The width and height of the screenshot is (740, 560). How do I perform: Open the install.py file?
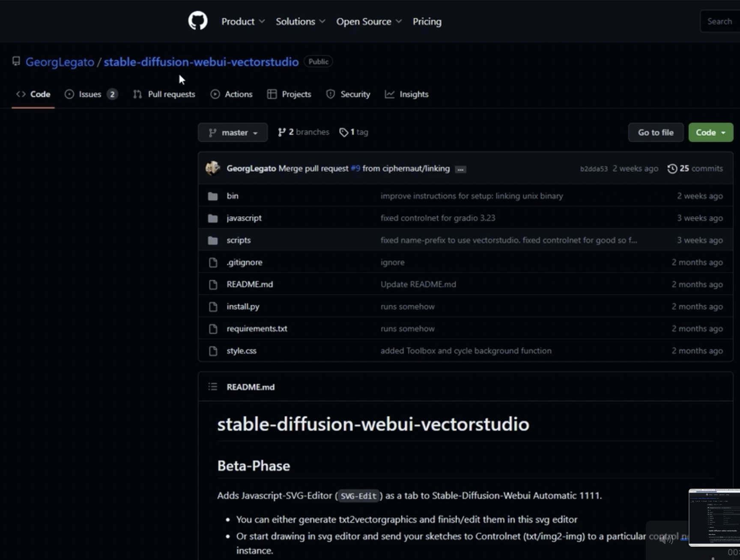point(243,307)
